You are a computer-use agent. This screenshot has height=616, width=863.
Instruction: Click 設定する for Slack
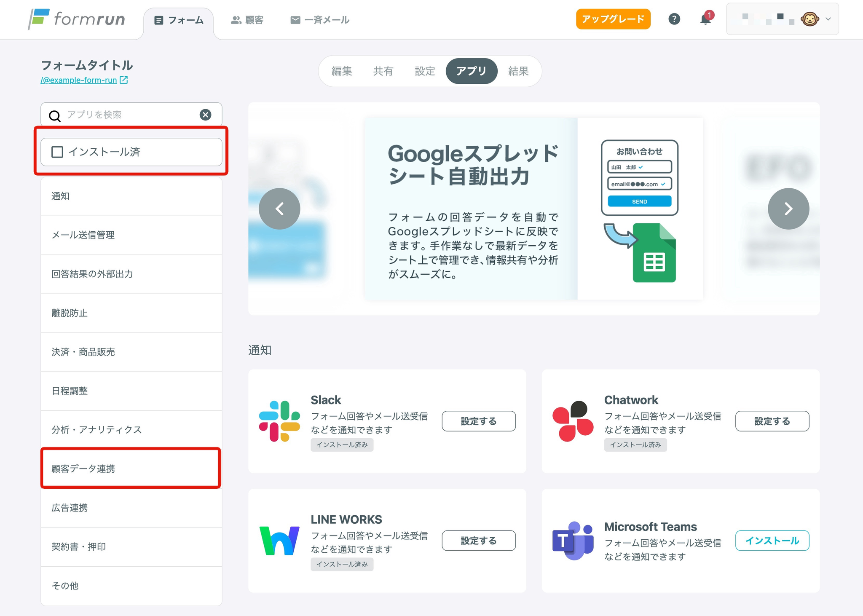click(479, 421)
